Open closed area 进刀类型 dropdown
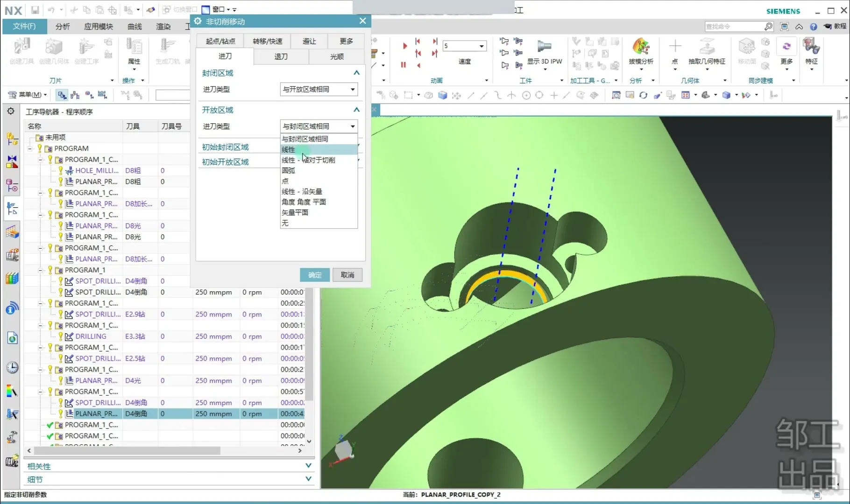The height and width of the screenshot is (504, 850). click(x=319, y=89)
